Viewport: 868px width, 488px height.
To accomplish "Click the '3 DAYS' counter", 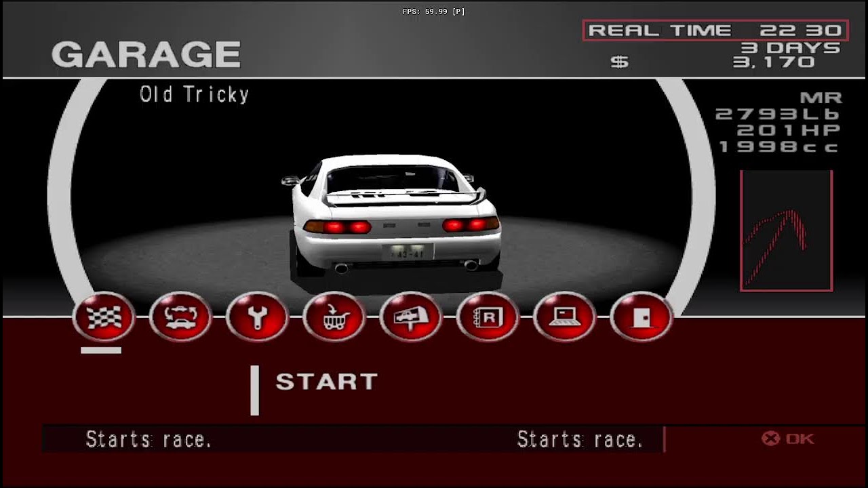I will (790, 47).
